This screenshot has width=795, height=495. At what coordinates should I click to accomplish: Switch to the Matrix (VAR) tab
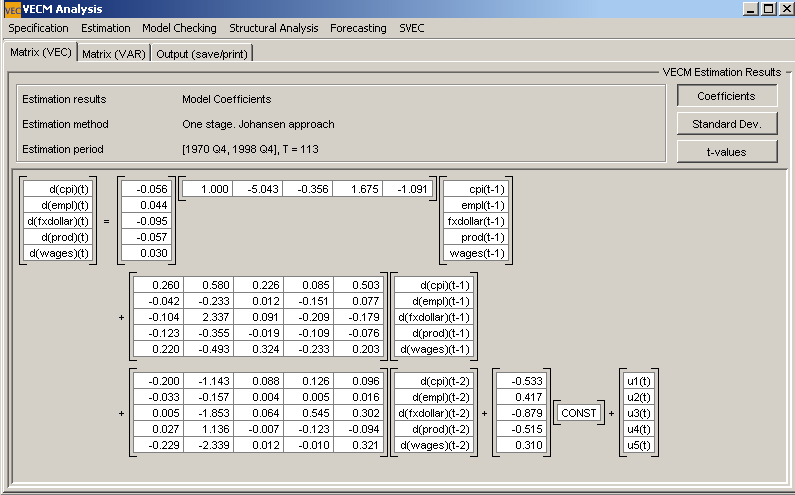(114, 53)
